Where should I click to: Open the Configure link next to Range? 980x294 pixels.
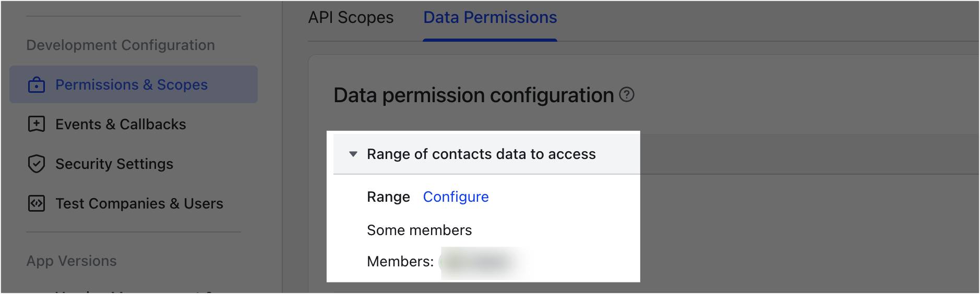pyautogui.click(x=456, y=197)
